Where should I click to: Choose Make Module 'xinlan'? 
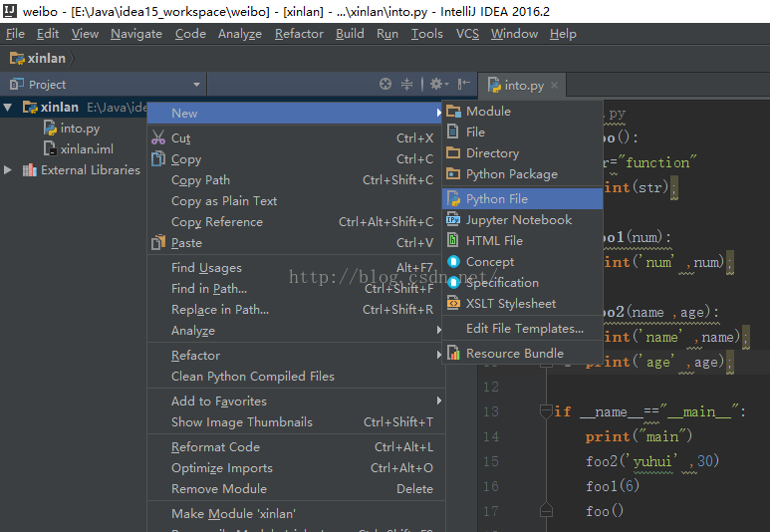pyautogui.click(x=296, y=513)
